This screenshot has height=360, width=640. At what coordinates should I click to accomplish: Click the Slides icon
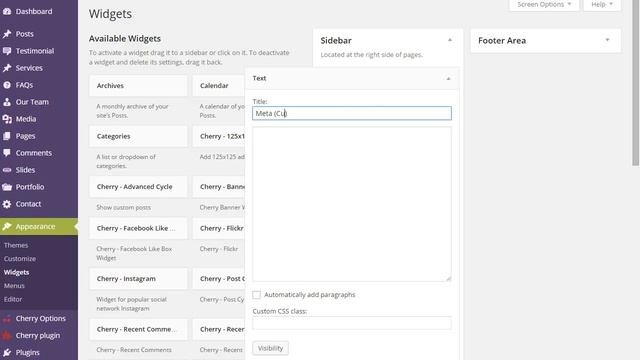point(7,170)
